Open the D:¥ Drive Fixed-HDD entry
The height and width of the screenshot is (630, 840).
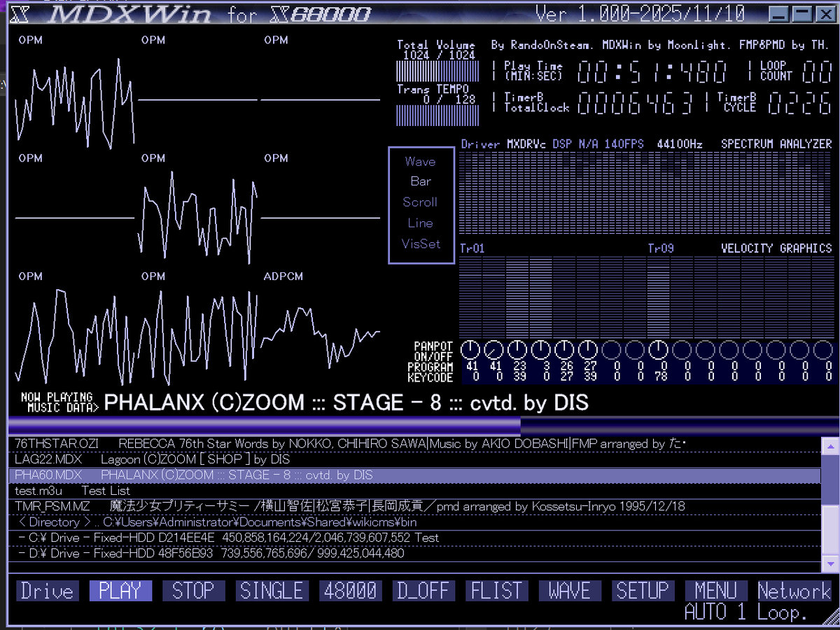click(414, 553)
